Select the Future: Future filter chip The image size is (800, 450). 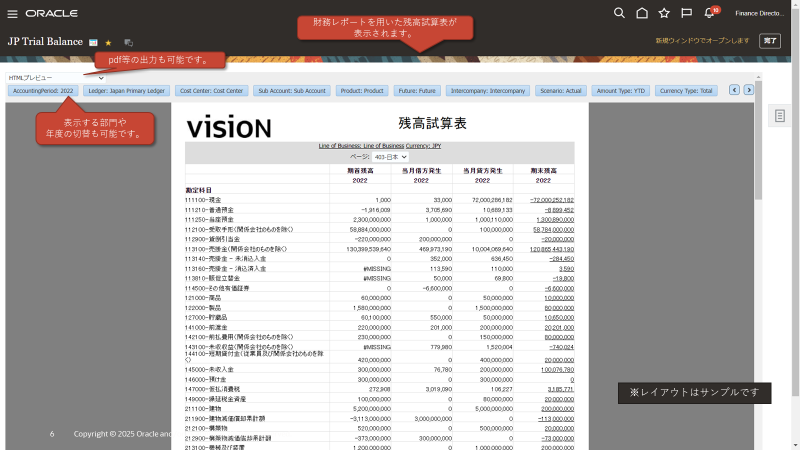(x=417, y=91)
